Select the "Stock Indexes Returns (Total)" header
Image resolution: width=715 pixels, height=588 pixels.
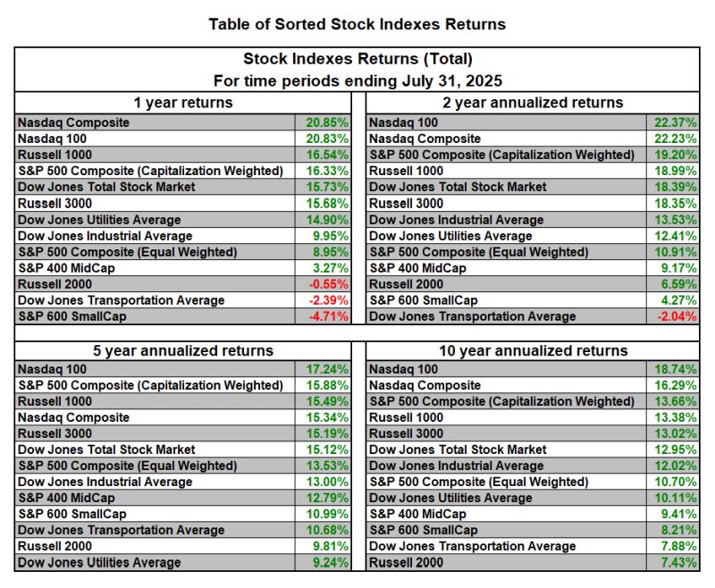[357, 59]
